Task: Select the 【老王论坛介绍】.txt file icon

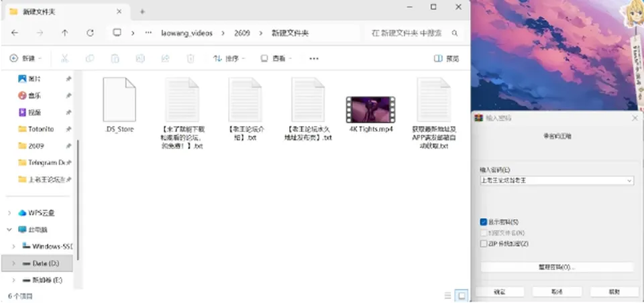Action: (x=246, y=99)
